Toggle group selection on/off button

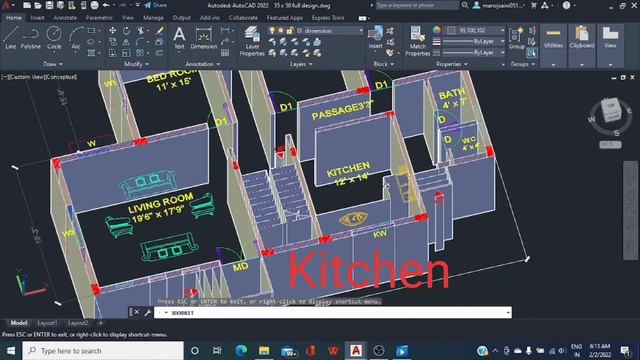pyautogui.click(x=531, y=53)
